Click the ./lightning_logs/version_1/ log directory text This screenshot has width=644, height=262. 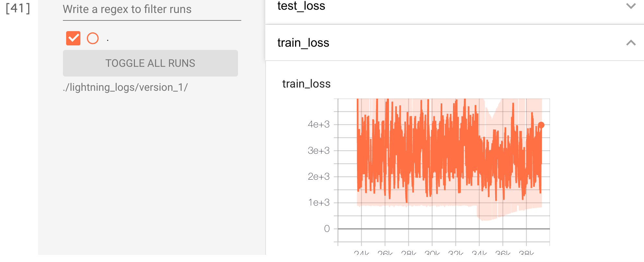[x=125, y=87]
